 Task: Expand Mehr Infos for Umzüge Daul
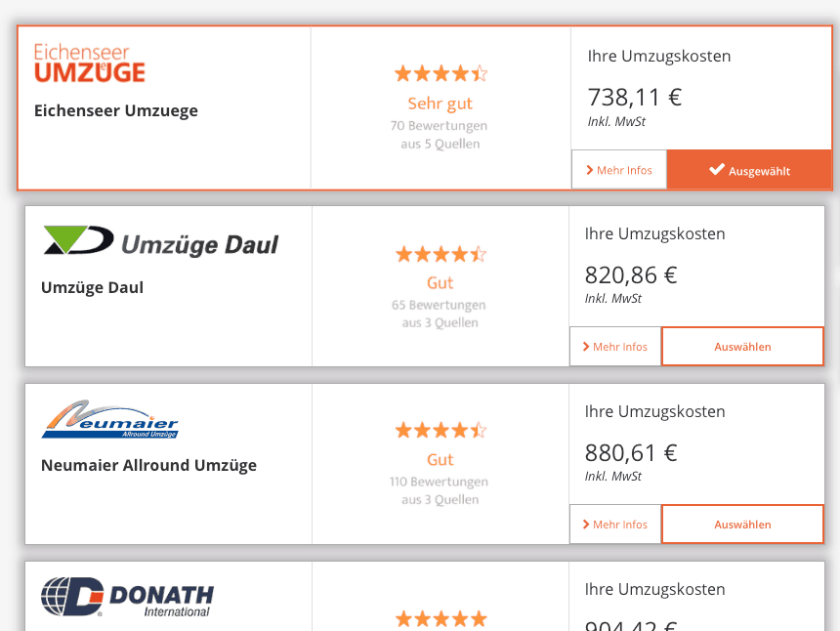[615, 347]
